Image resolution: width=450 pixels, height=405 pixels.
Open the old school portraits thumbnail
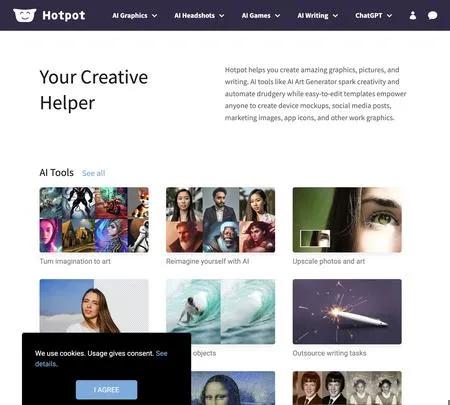tap(347, 388)
